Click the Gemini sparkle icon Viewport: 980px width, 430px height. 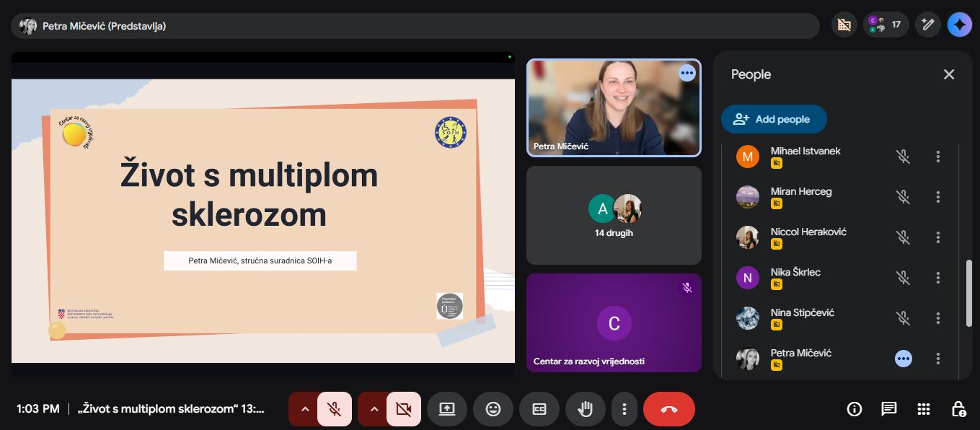tap(960, 25)
